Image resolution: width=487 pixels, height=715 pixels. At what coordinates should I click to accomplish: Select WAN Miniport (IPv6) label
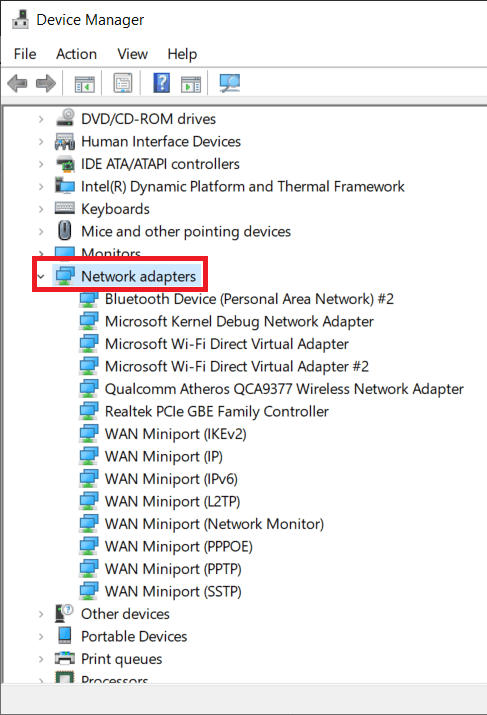[x=171, y=479]
